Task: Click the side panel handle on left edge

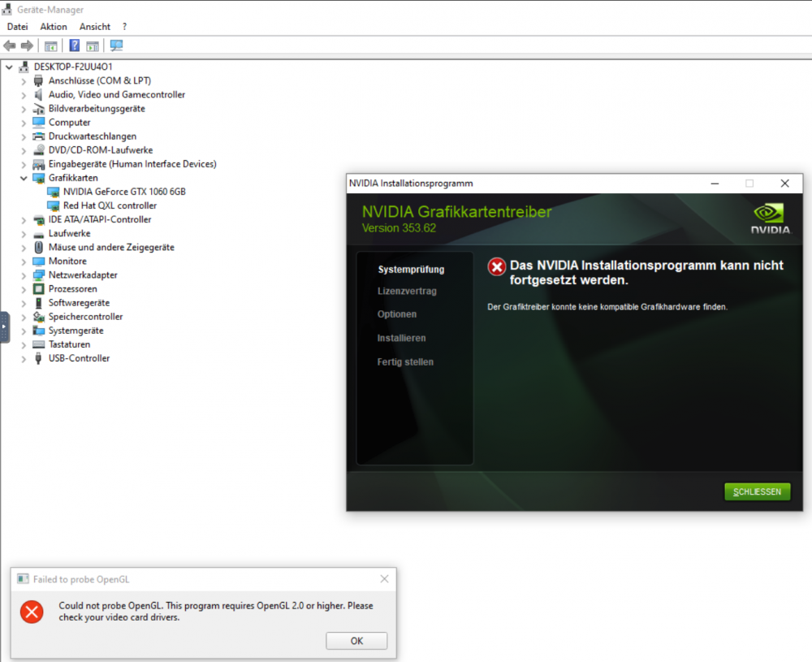Action: pyautogui.click(x=4, y=327)
